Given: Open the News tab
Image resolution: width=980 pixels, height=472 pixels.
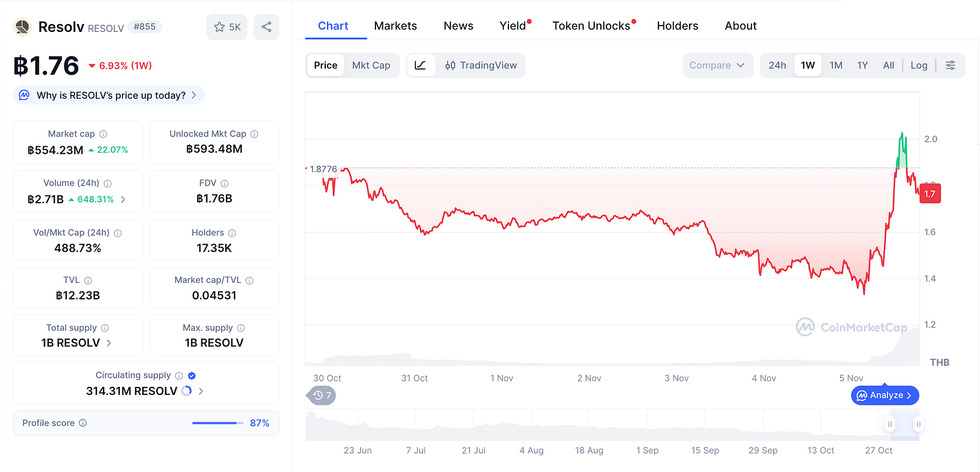Looking at the screenshot, I should tap(459, 26).
